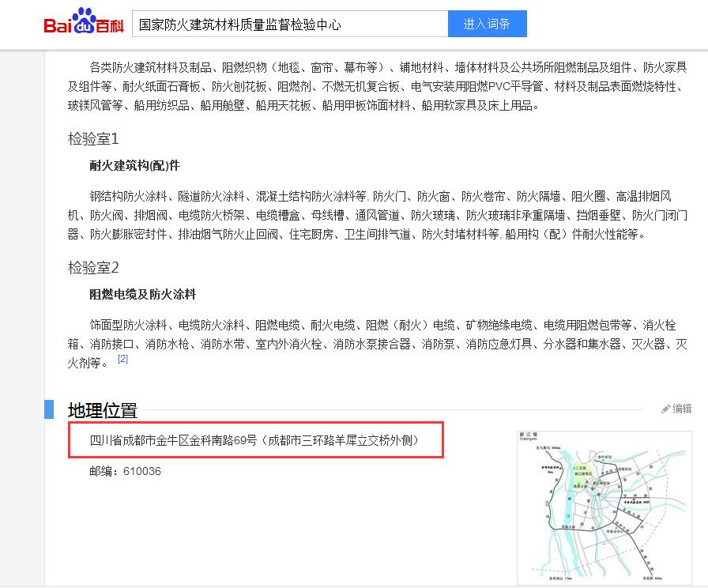This screenshot has width=708, height=588.
Task: Click the blue marker bar beside 地理位置
Action: [x=49, y=409]
